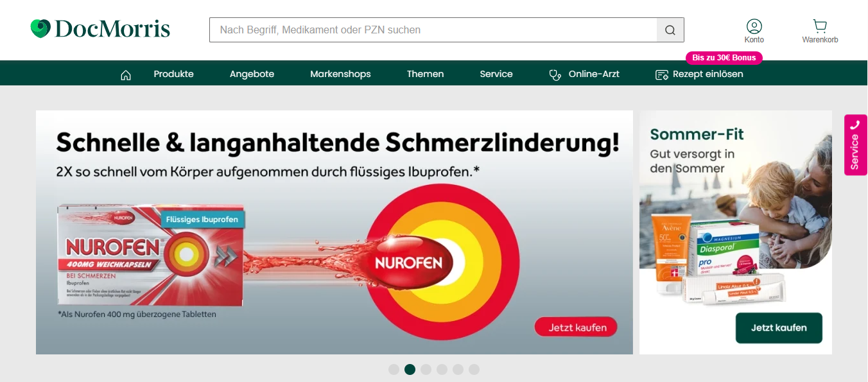868x382 pixels.
Task: Select the third carousel dot
Action: [426, 369]
